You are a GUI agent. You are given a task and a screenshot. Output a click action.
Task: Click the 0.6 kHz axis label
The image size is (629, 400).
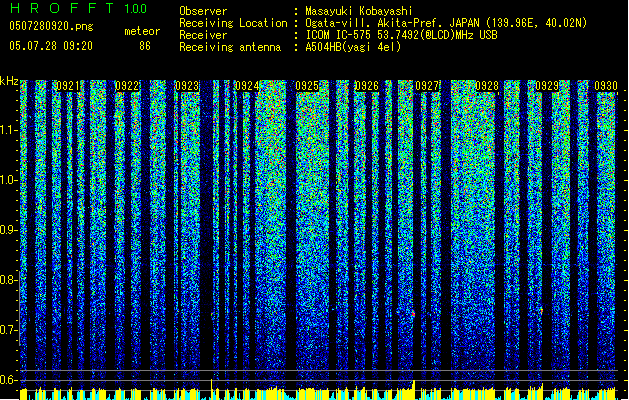[9, 380]
